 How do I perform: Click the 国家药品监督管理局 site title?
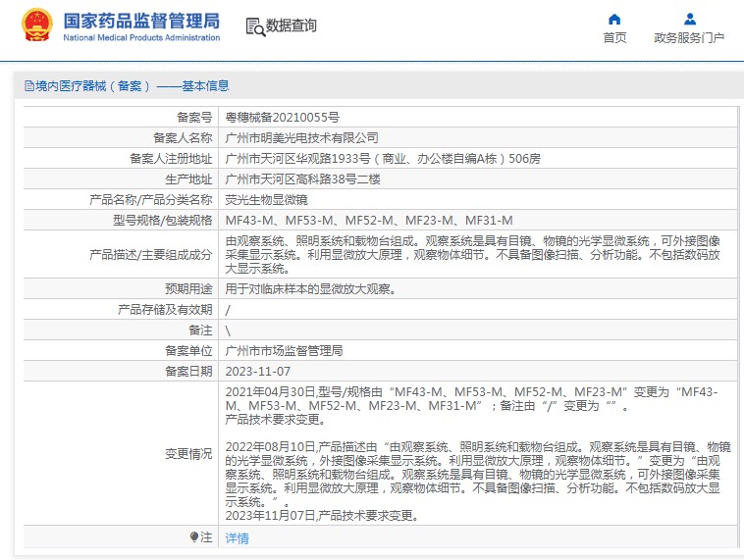click(141, 21)
